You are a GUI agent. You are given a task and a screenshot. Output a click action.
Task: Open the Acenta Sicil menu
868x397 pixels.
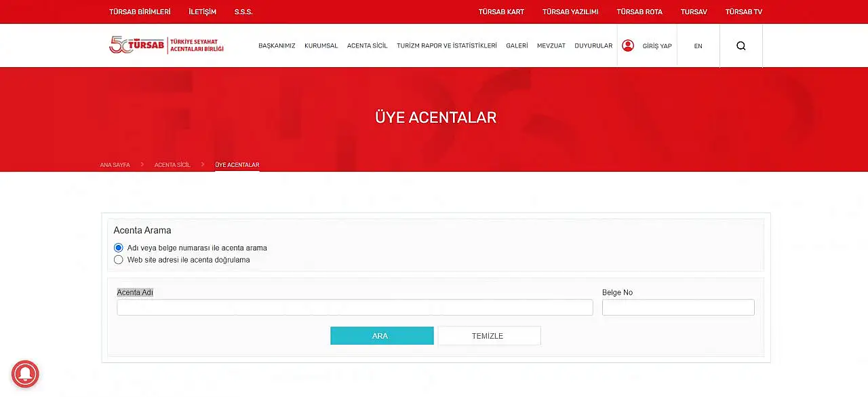tap(367, 46)
